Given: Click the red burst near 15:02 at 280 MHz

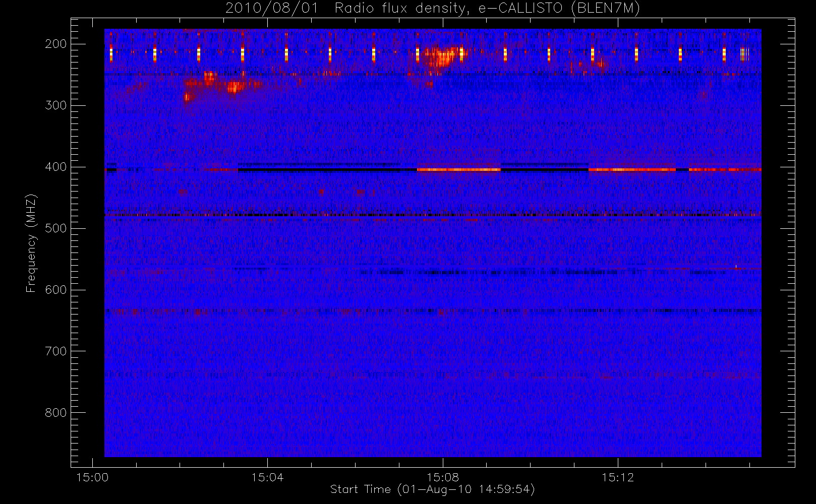Looking at the screenshot, I should click(x=189, y=96).
